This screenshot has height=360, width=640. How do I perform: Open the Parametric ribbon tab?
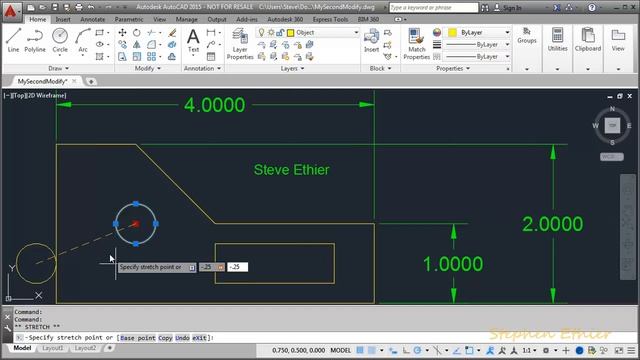(x=129, y=20)
